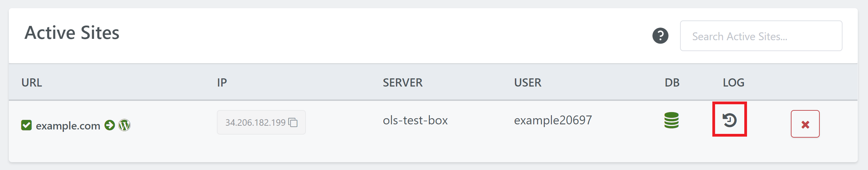This screenshot has width=868, height=170.
Task: Click the DB column header
Action: point(672,82)
